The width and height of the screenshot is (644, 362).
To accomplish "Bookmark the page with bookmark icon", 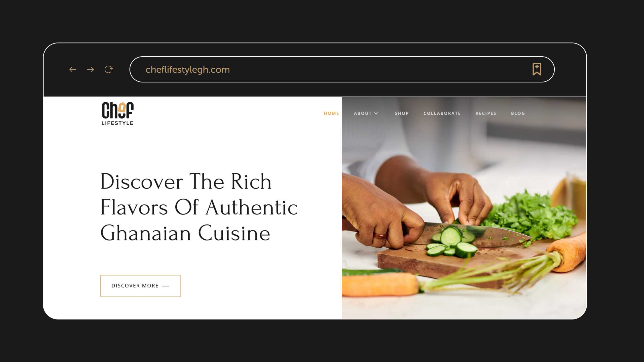I will (537, 69).
